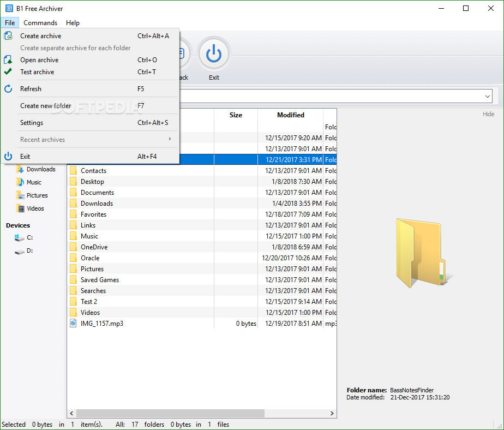The width and height of the screenshot is (504, 430).
Task: Click the IMG_1157.mp3 file icon
Action: pos(73,323)
